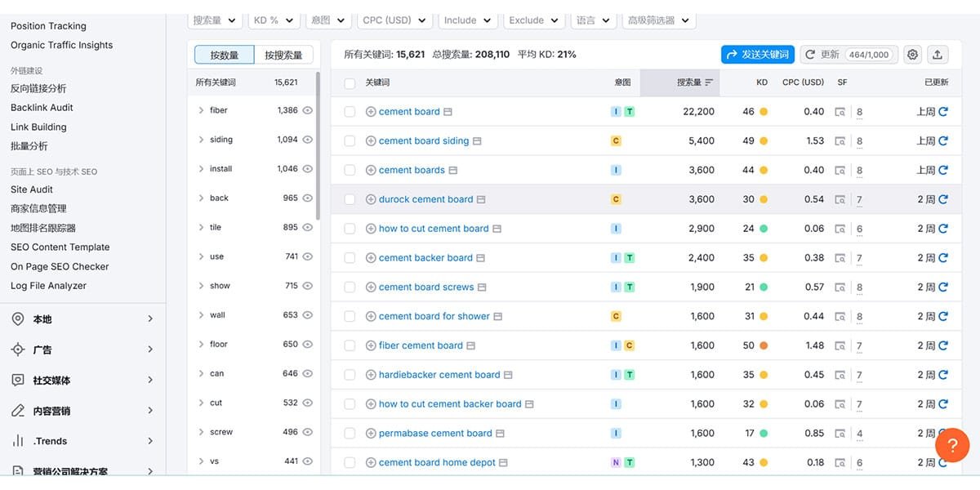980x490 pixels.
Task: Toggle eye icon for fiber group
Action: 308,110
